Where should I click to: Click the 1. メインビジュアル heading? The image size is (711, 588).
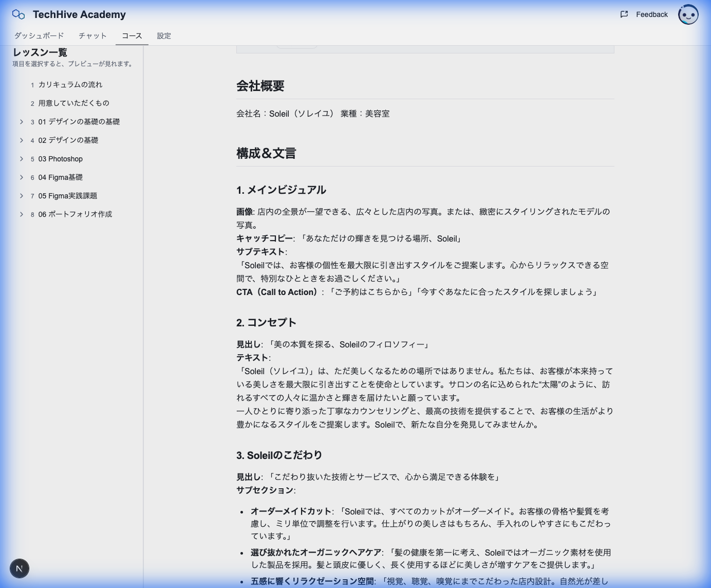pos(281,190)
